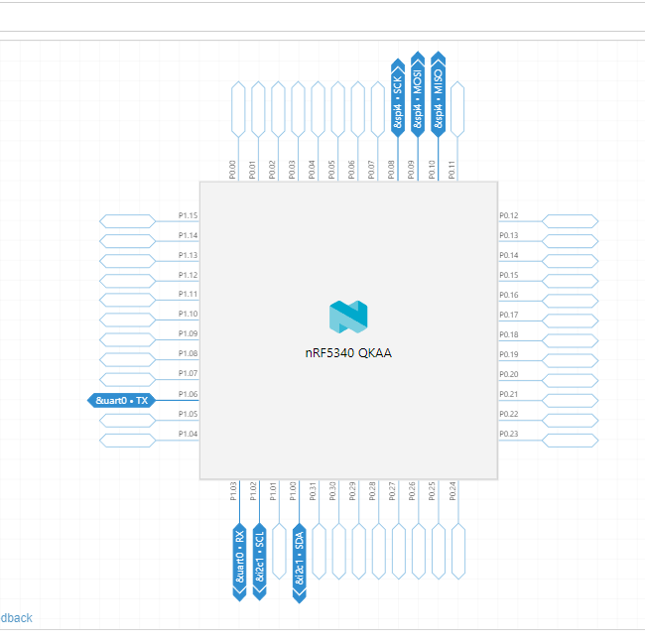
Task: Click the &uart0 RX tag on P1.03
Action: [239, 563]
